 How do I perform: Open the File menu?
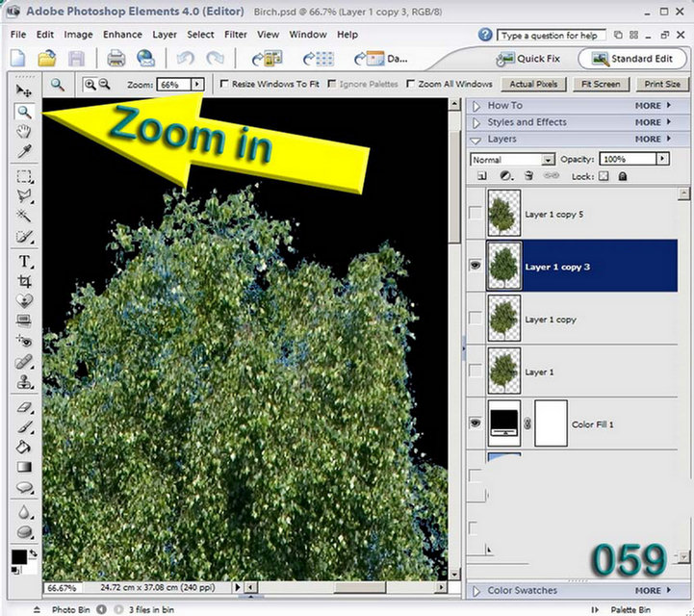click(x=18, y=35)
